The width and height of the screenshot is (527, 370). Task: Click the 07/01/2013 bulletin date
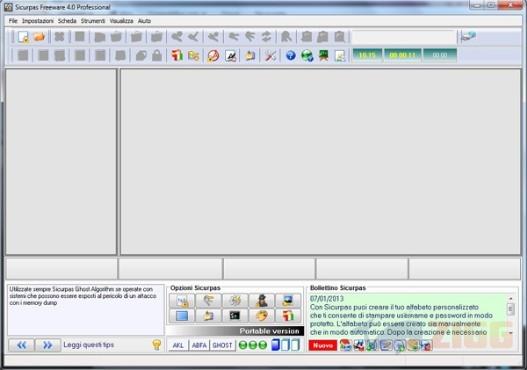(327, 298)
